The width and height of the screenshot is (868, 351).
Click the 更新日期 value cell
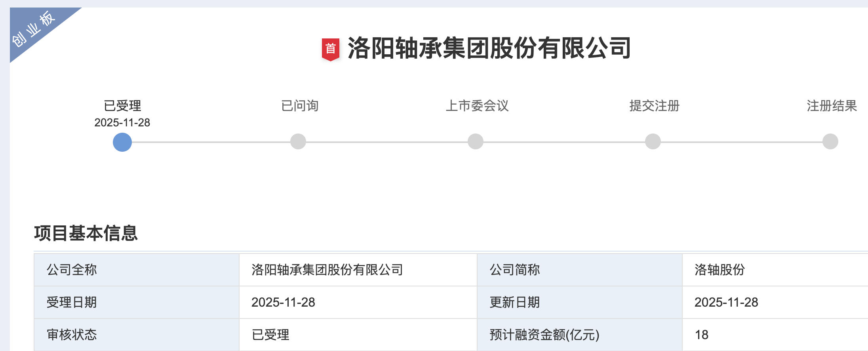point(726,302)
